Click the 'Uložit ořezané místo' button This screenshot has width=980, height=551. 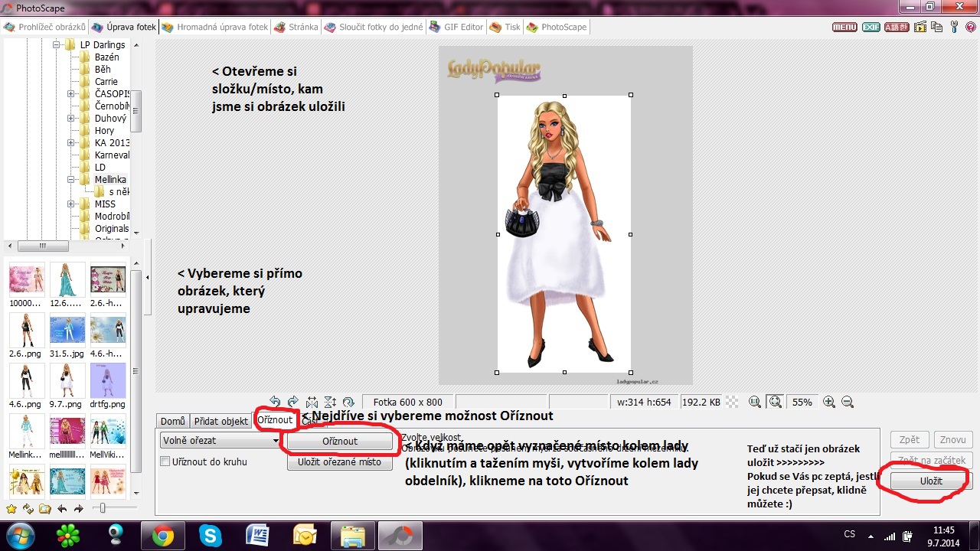(x=339, y=462)
